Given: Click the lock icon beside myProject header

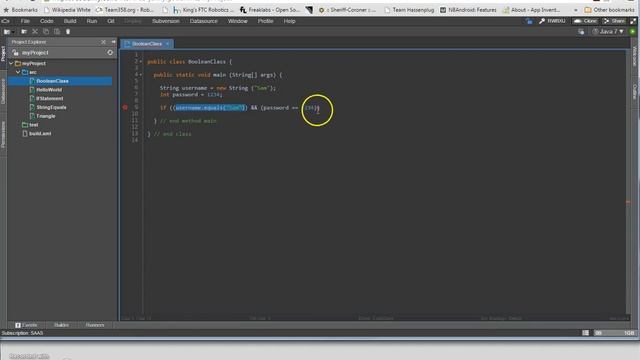Looking at the screenshot, I should click(x=15, y=53).
